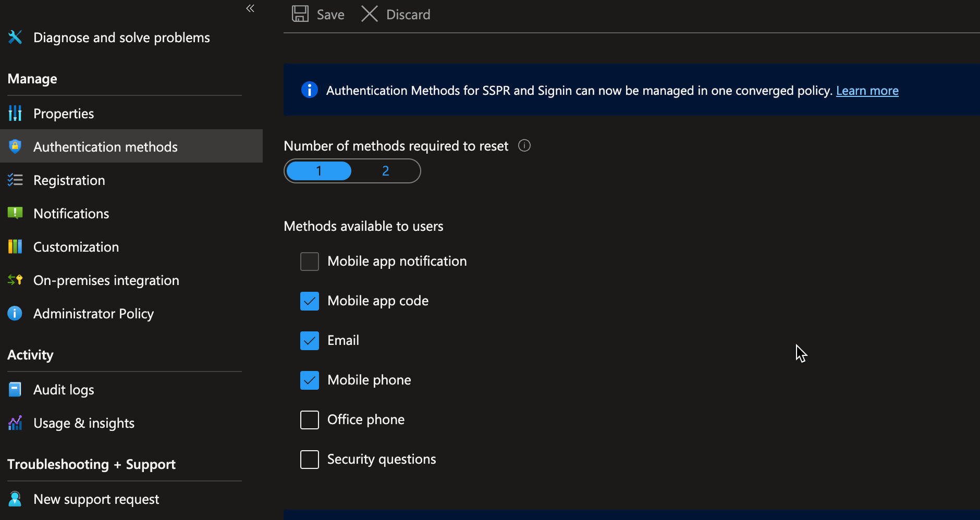Viewport: 980px width, 520px height.
Task: Discard the unsaved changes
Action: tap(396, 15)
